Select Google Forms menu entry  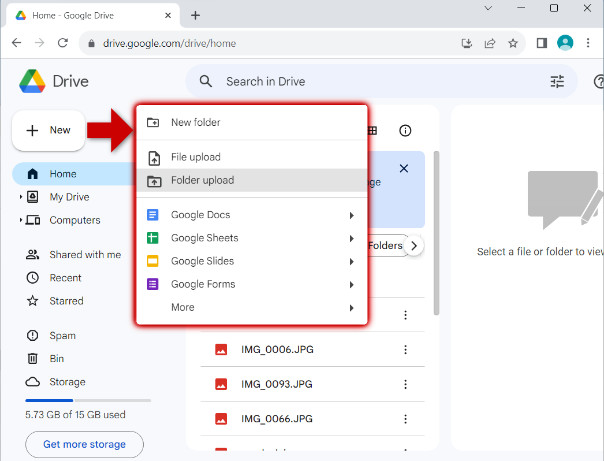(x=252, y=284)
